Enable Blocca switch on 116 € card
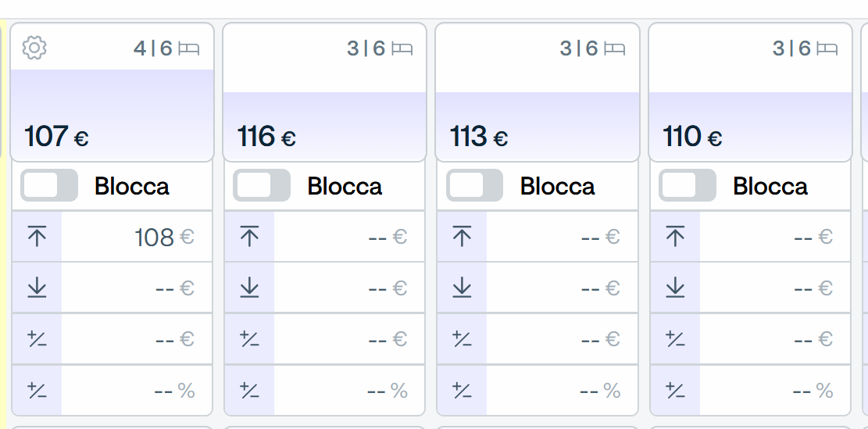 262,185
